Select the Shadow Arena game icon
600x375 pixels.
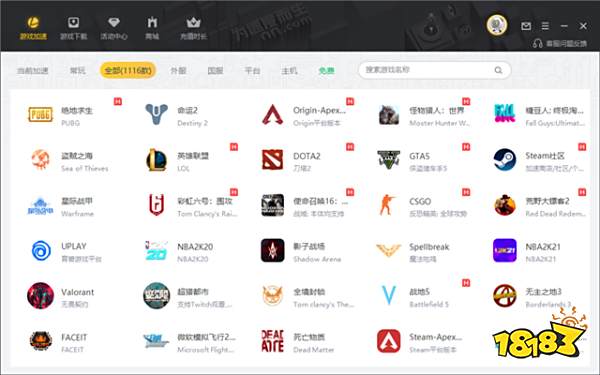tap(272, 250)
